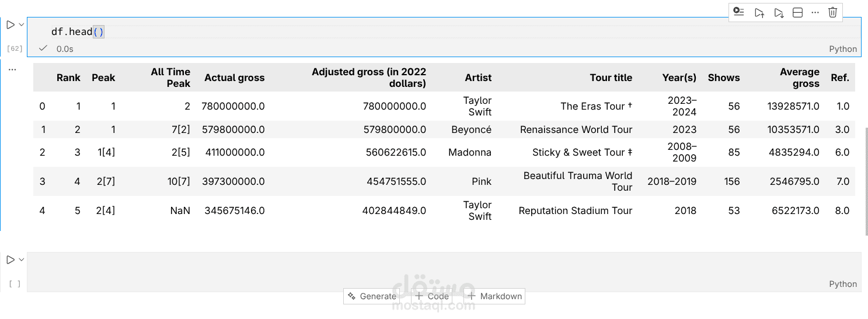The image size is (868, 319).
Task: Delete the df.head() cell with trash icon
Action: pyautogui.click(x=833, y=12)
